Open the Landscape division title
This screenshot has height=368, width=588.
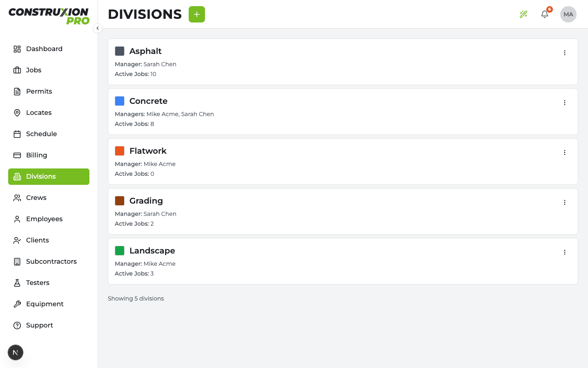coord(152,251)
